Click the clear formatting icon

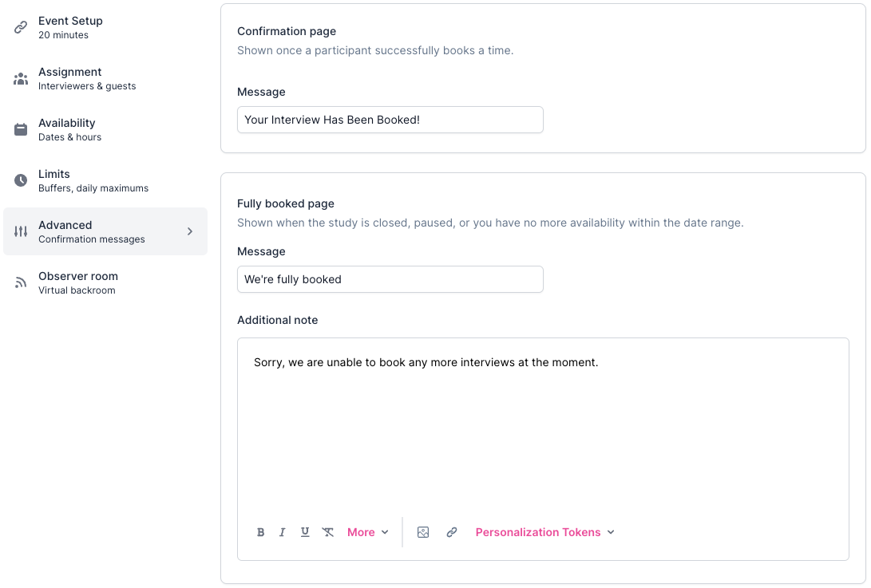coord(328,532)
